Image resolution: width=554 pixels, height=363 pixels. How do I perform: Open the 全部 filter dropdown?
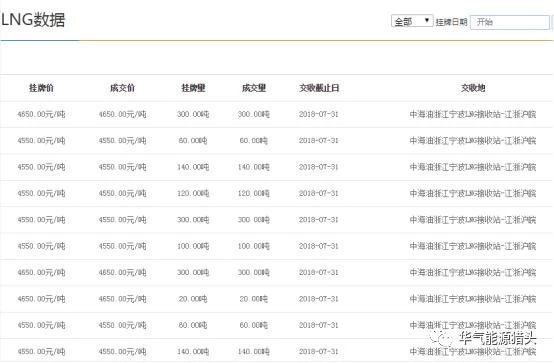412,22
